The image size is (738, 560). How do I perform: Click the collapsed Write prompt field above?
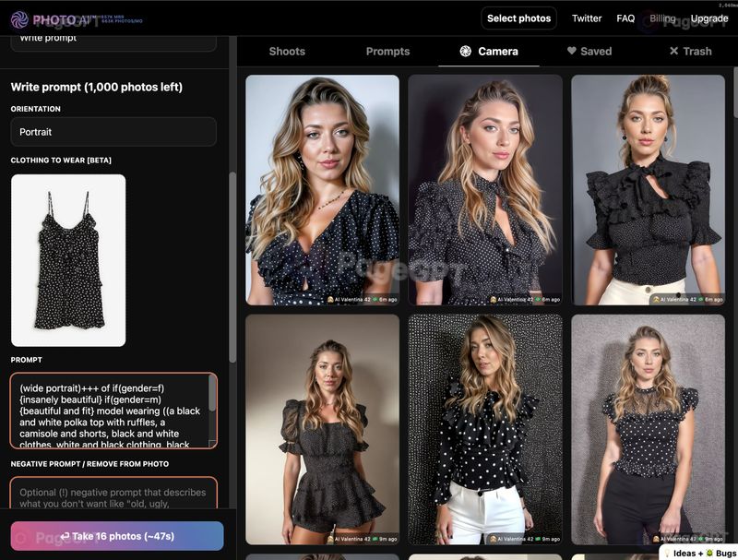(113, 42)
